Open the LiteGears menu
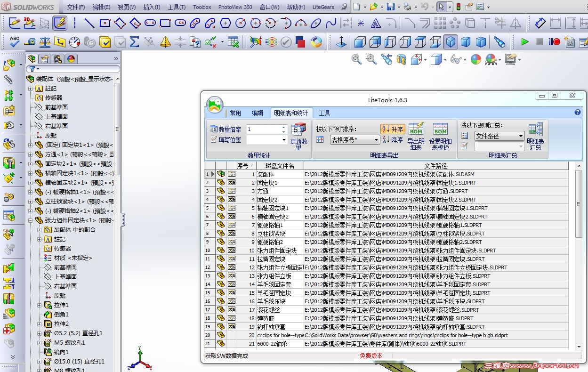 coord(323,7)
